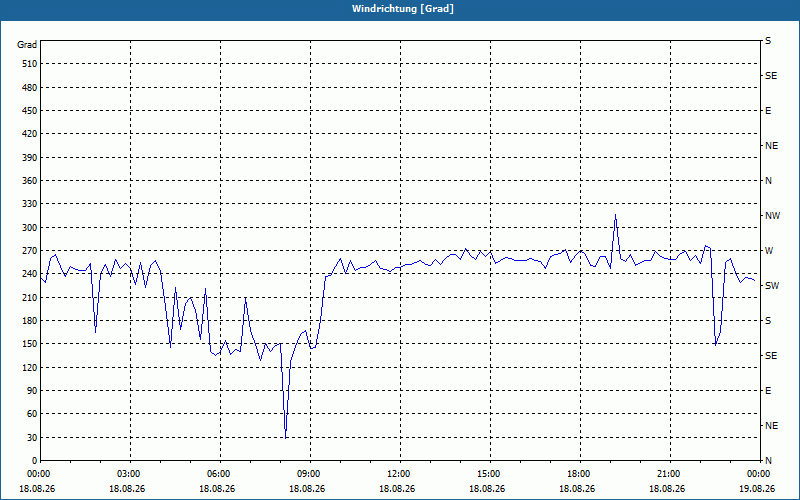Click the 12:00 time axis label
Image resolution: width=800 pixels, height=500 pixels.
pyautogui.click(x=398, y=474)
